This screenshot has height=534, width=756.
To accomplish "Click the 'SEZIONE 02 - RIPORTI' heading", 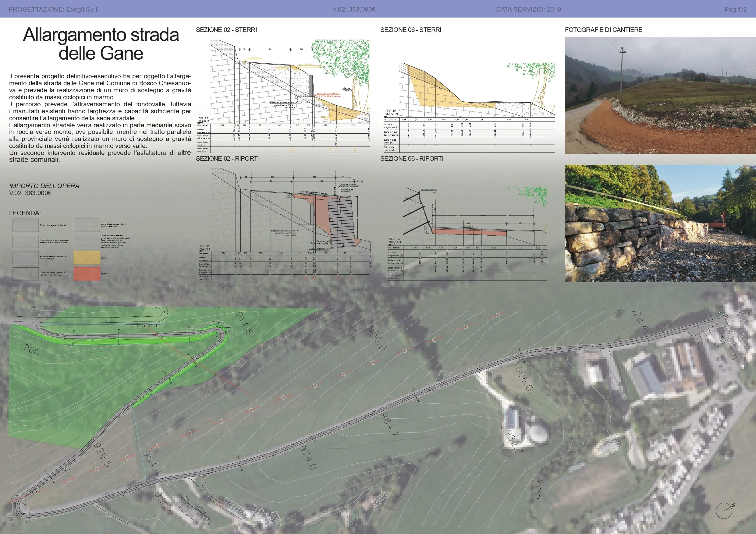I will point(227,159).
